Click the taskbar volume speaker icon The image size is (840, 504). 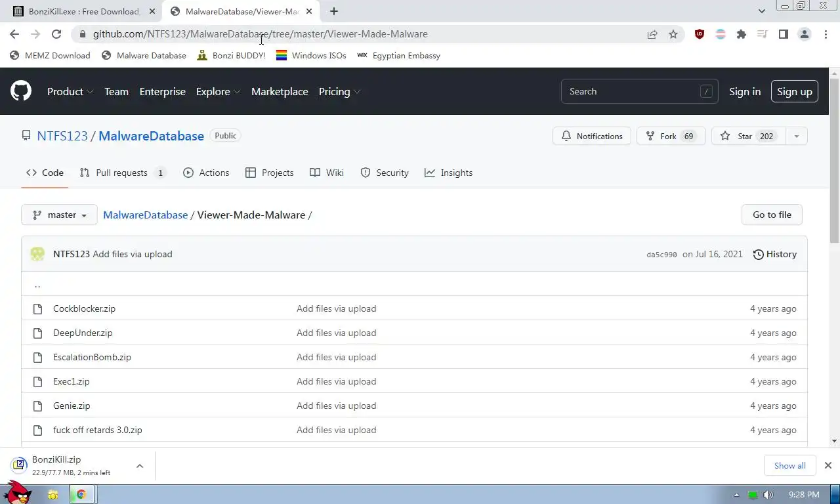[x=768, y=495]
